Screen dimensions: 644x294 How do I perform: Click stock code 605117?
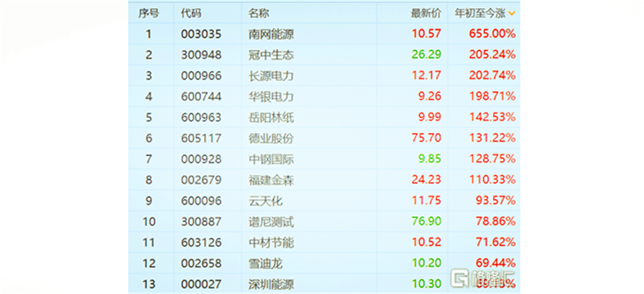coord(201,139)
